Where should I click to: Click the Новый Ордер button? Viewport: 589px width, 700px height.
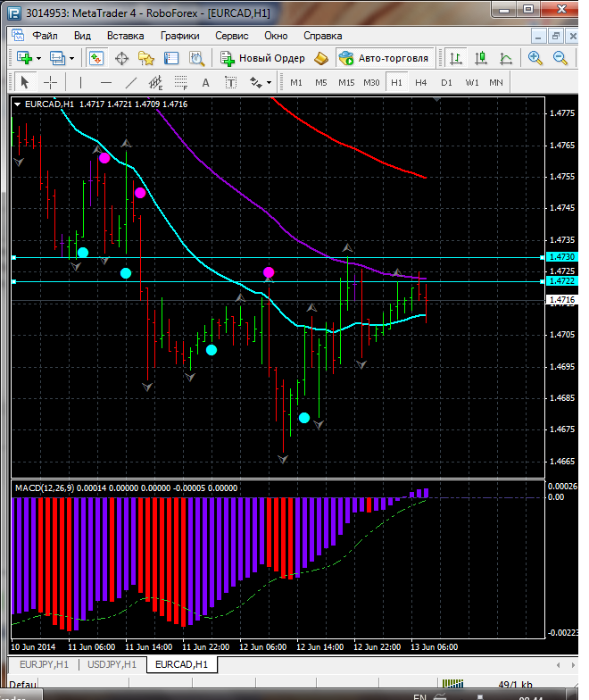(x=264, y=58)
